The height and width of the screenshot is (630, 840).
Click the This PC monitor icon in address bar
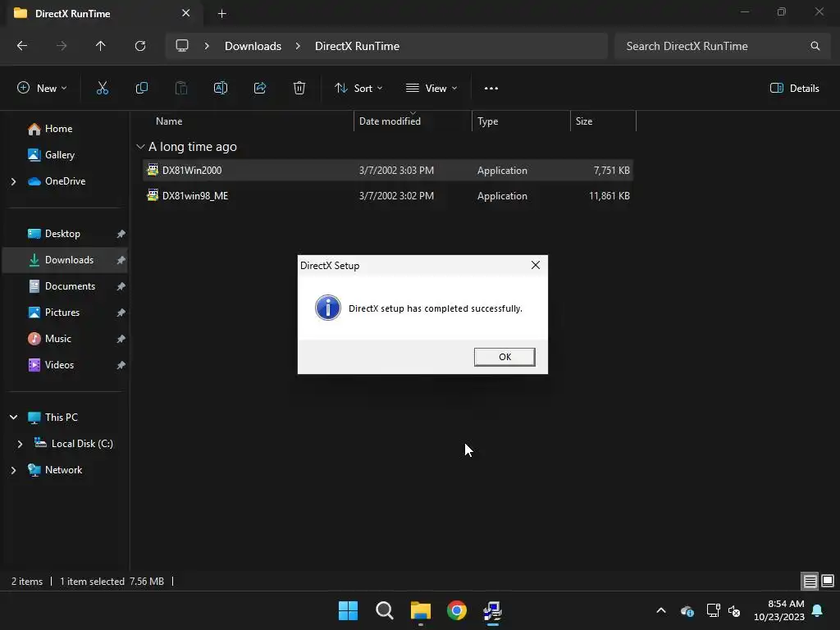tap(182, 46)
